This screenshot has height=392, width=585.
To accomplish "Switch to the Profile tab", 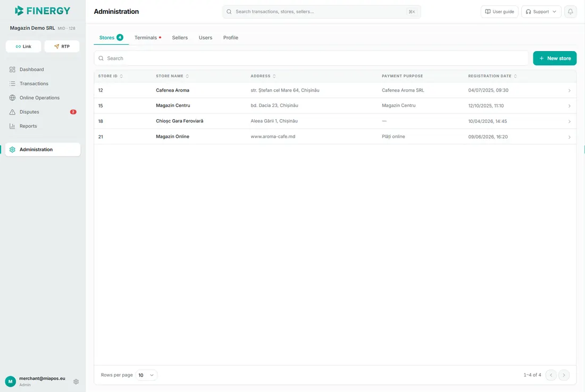I will click(231, 38).
